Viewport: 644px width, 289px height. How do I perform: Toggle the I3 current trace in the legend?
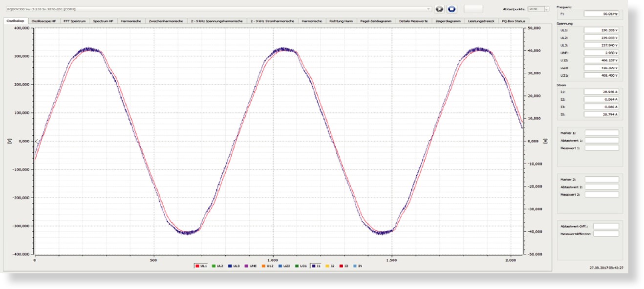coord(344,266)
